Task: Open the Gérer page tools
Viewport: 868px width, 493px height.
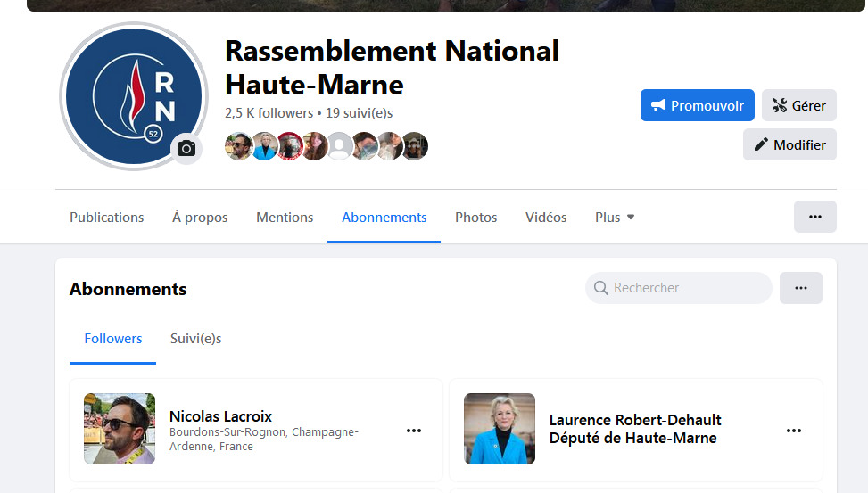Action: click(798, 105)
